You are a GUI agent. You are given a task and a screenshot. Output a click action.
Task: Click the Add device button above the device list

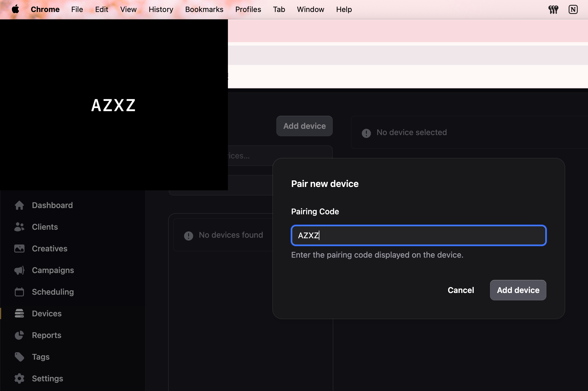tap(304, 126)
